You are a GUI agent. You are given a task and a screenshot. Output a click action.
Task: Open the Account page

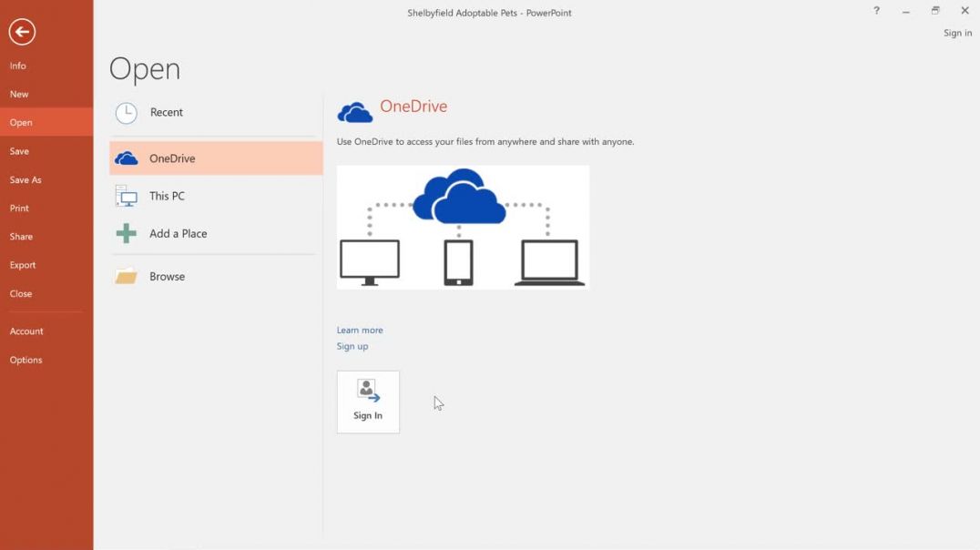coord(46,331)
